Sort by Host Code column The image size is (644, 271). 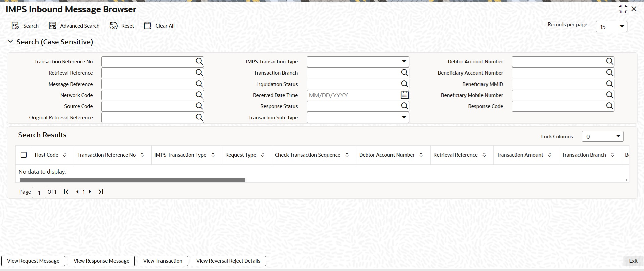(65, 155)
